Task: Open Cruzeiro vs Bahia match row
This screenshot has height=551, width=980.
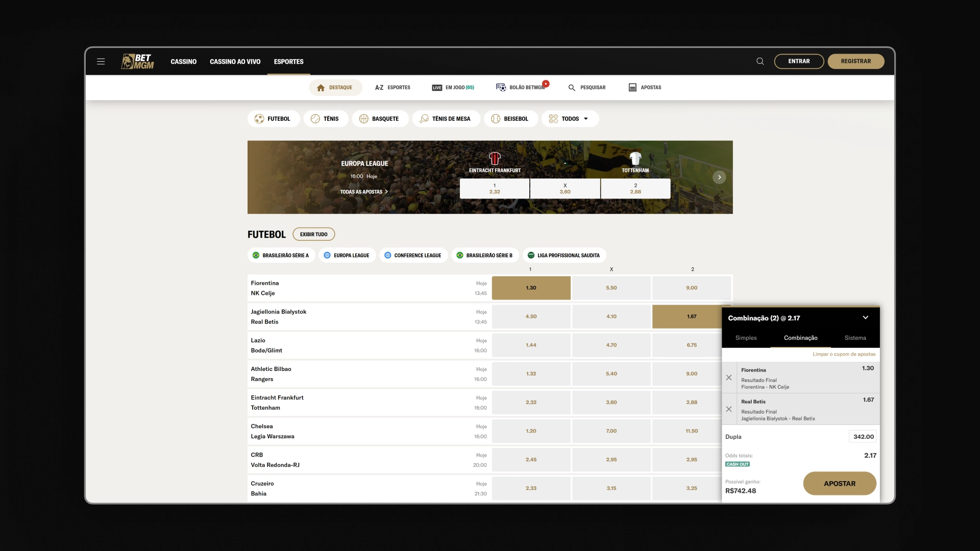Action: pyautogui.click(x=369, y=488)
